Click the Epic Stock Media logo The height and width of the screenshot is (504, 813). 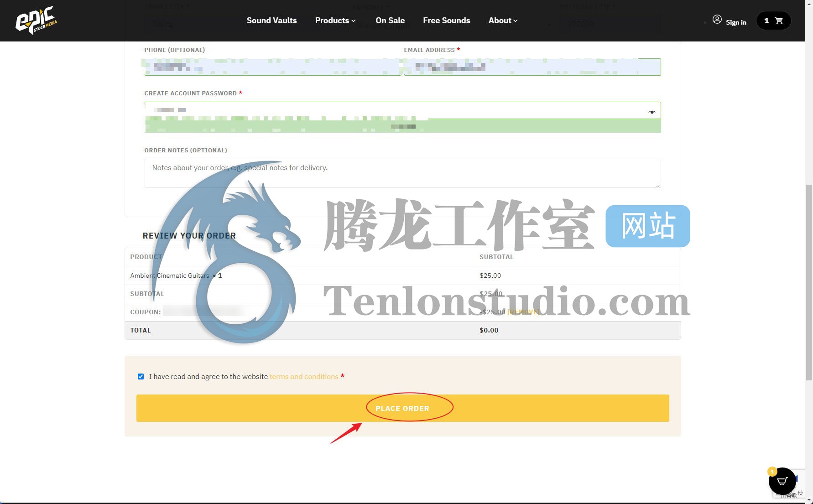point(36,21)
